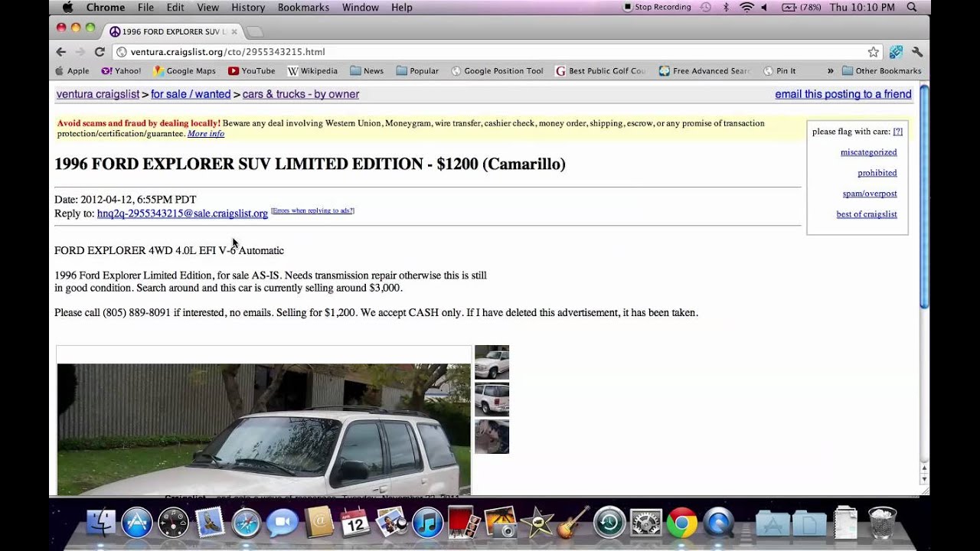Click the Errors when replying to ads link
The height and width of the screenshot is (551, 980).
click(312, 210)
